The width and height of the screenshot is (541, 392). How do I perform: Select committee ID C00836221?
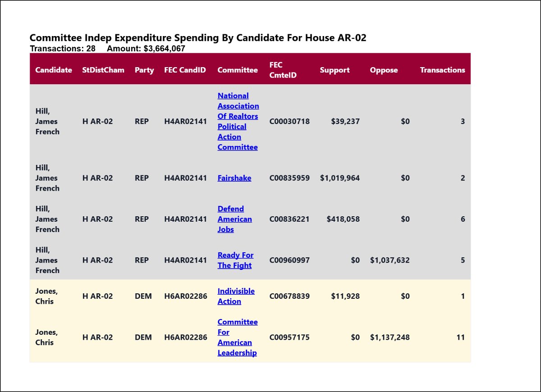[x=289, y=219]
